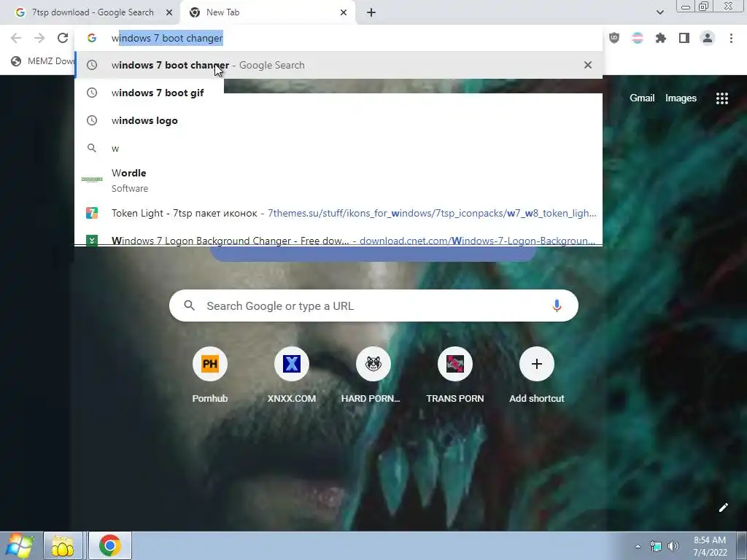Screen dimensions: 747x560
Task: Open the Pornhub shortcut tile
Action: point(210,376)
